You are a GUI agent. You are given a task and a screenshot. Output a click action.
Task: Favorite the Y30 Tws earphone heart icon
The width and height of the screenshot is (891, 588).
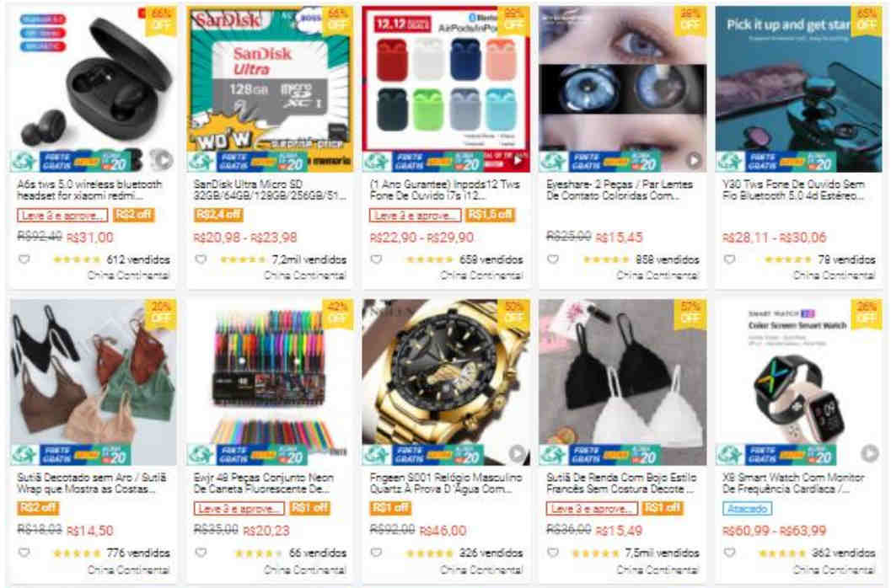pyautogui.click(x=730, y=259)
